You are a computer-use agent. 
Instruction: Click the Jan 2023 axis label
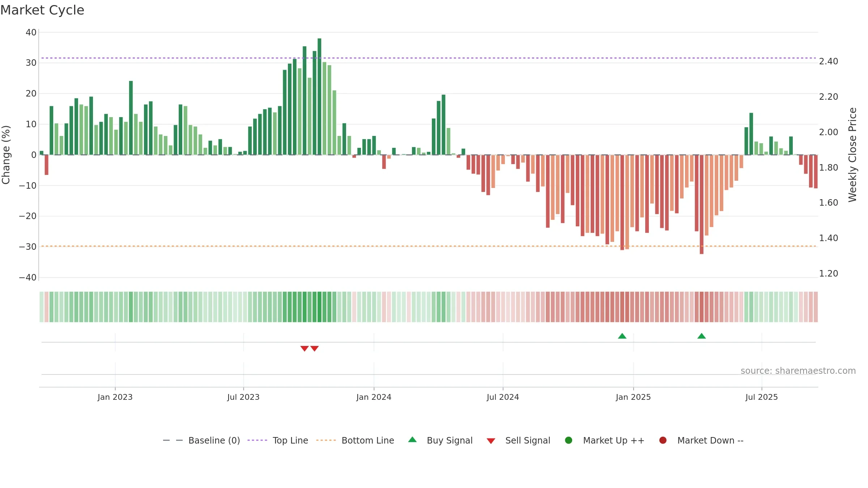(115, 397)
